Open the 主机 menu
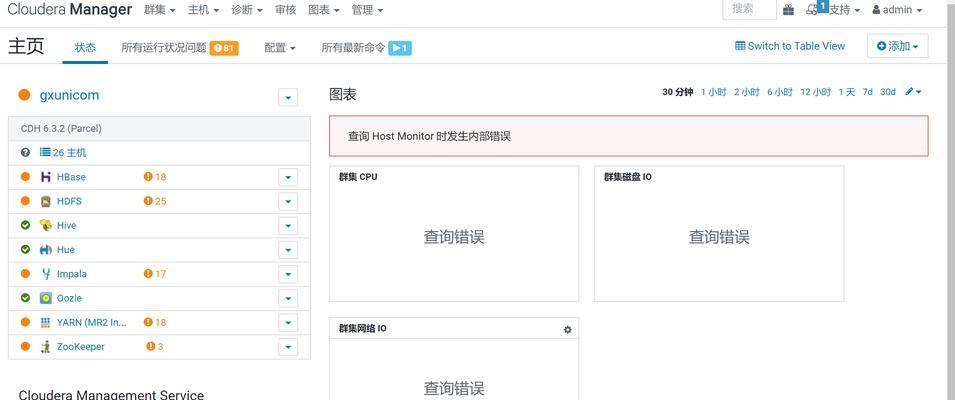The width and height of the screenshot is (955, 400). point(203,10)
